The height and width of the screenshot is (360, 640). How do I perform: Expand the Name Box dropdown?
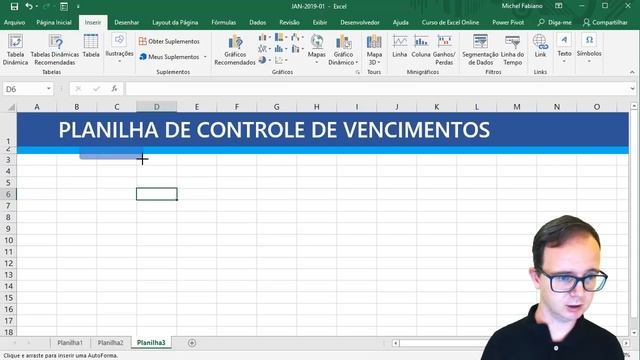(49, 89)
